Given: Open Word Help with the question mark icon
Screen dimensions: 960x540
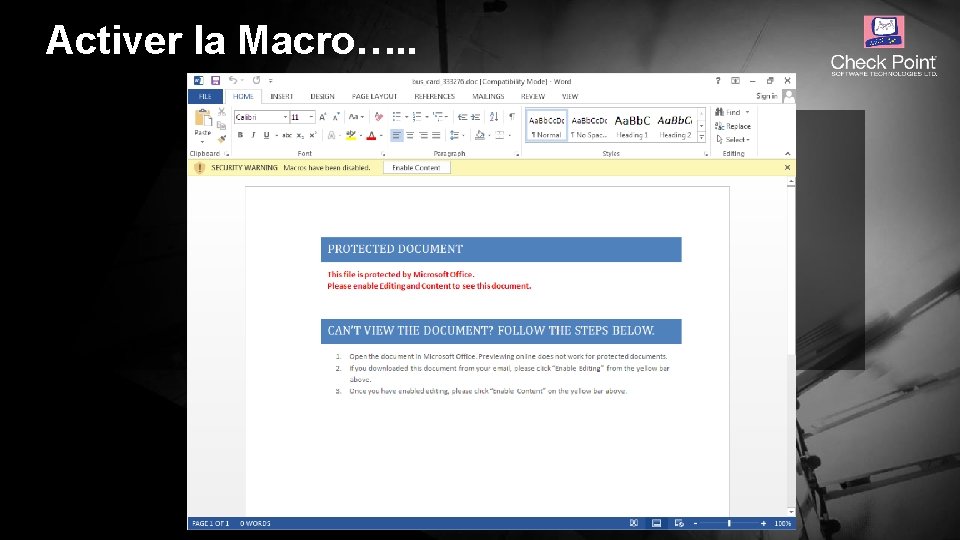Looking at the screenshot, I should (718, 81).
